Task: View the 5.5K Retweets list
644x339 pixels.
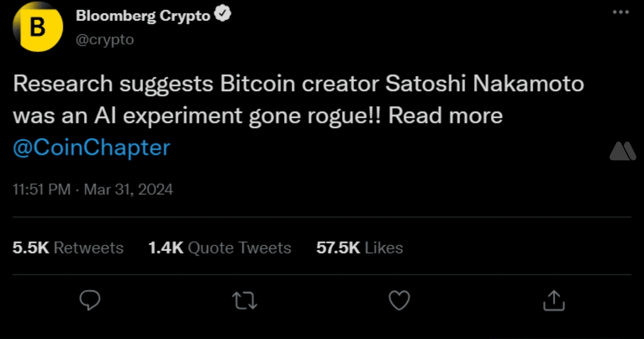Action: click(x=68, y=247)
